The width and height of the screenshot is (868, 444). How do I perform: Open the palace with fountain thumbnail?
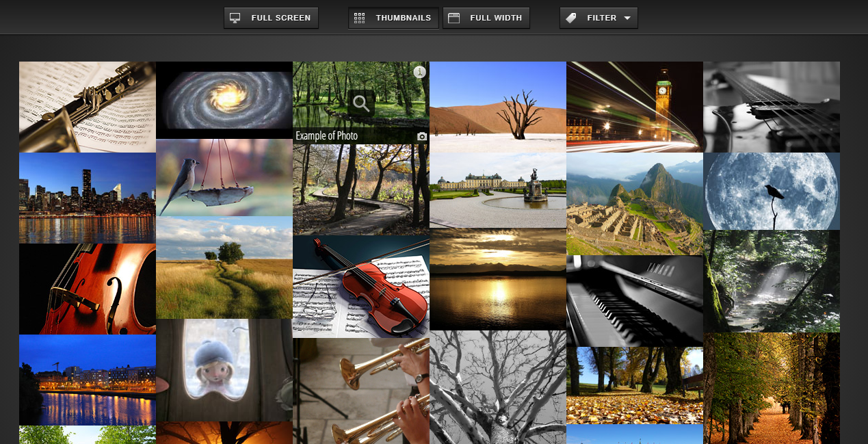[498, 190]
